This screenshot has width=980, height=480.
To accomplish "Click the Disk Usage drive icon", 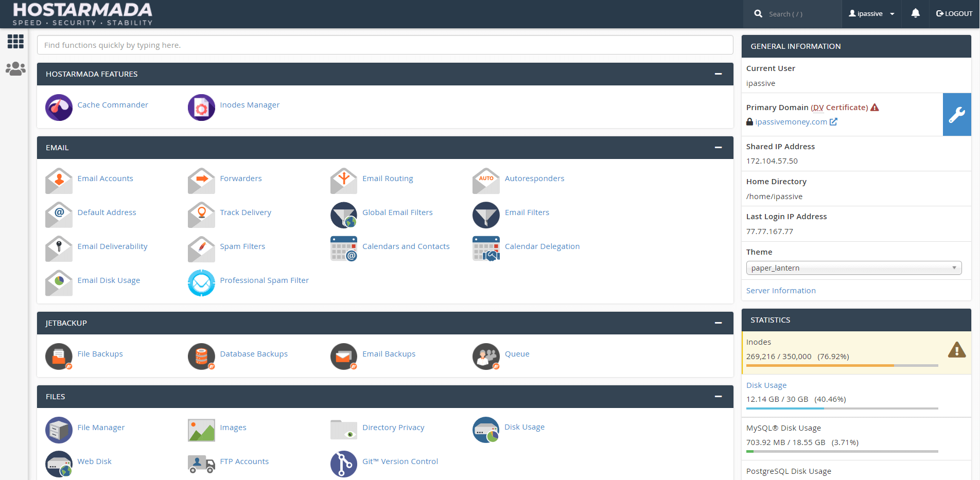I will [x=486, y=430].
